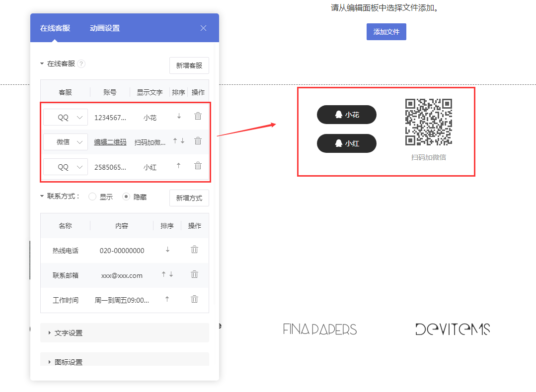
Task: Edit the xxx@xxx.com email content
Action: 122,275
